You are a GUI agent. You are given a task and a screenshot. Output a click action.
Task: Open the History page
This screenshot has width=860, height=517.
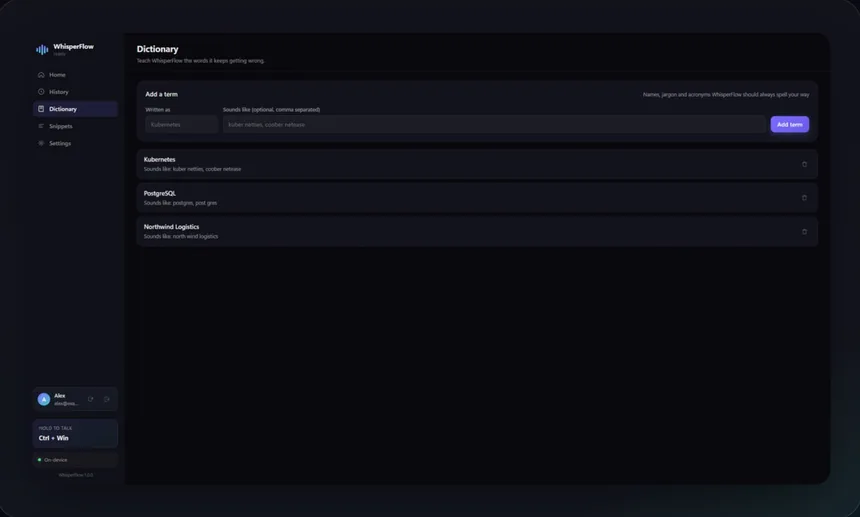(x=75, y=92)
